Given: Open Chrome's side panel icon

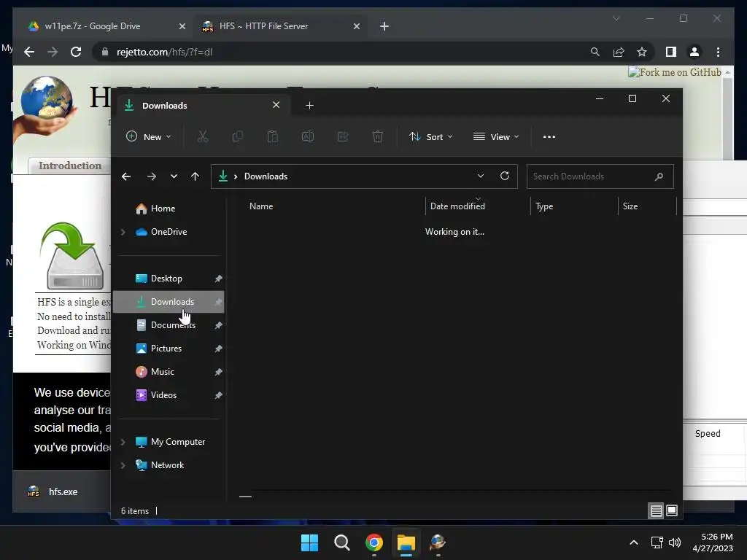Looking at the screenshot, I should [x=671, y=52].
